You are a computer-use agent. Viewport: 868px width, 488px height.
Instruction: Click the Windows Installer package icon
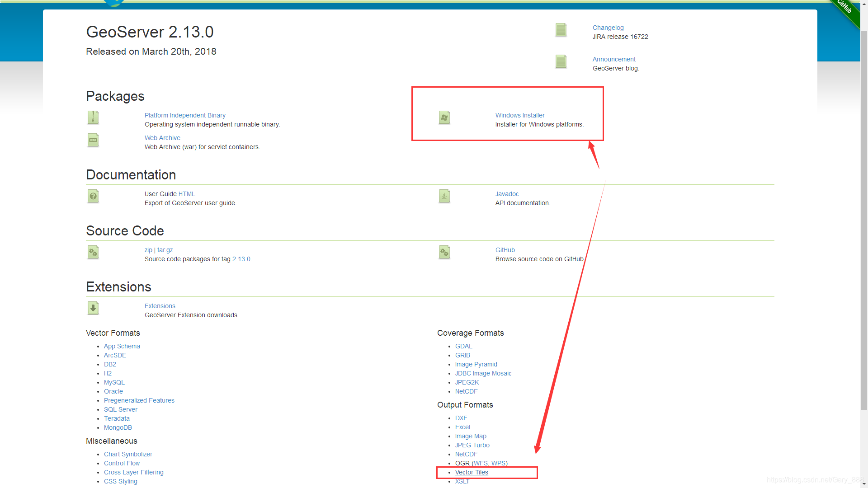point(445,117)
